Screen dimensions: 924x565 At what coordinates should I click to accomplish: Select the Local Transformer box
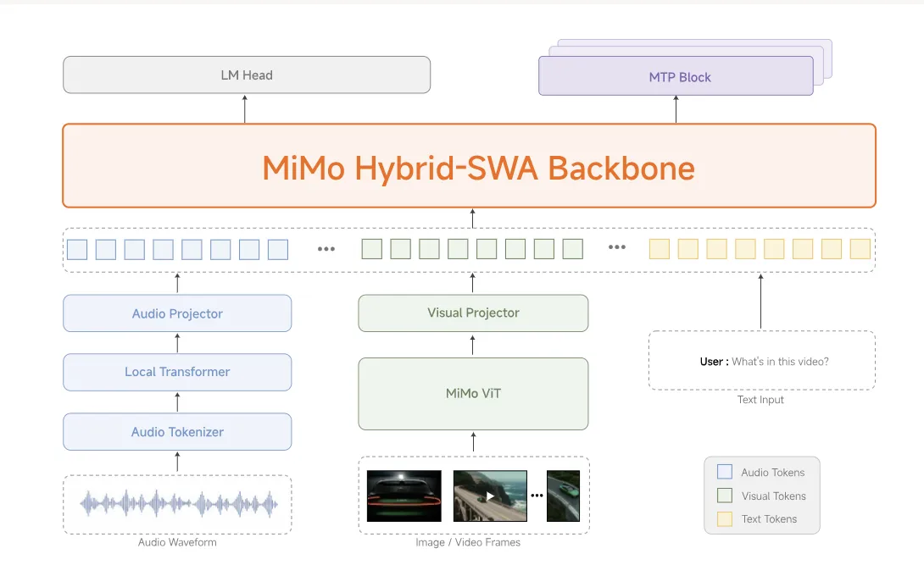tap(177, 372)
